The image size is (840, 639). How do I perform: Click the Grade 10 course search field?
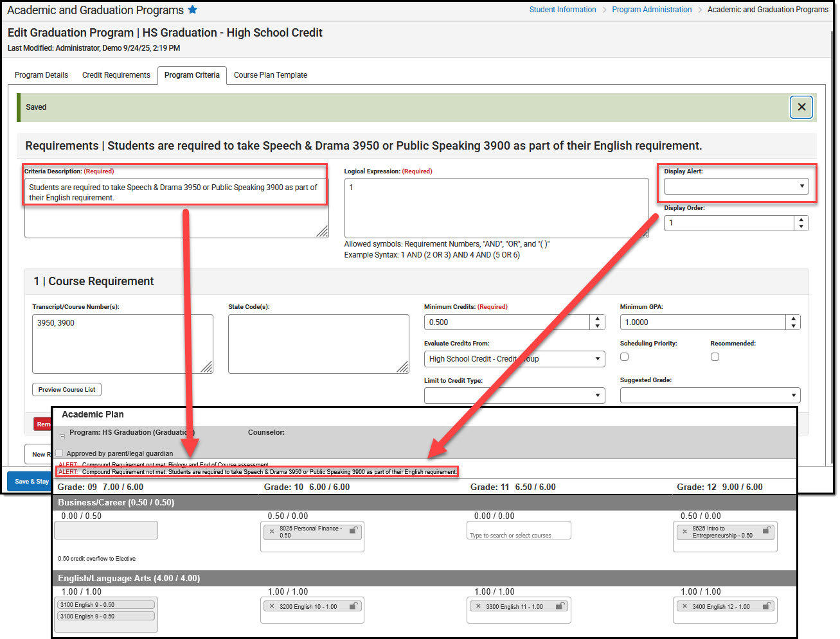518,530
